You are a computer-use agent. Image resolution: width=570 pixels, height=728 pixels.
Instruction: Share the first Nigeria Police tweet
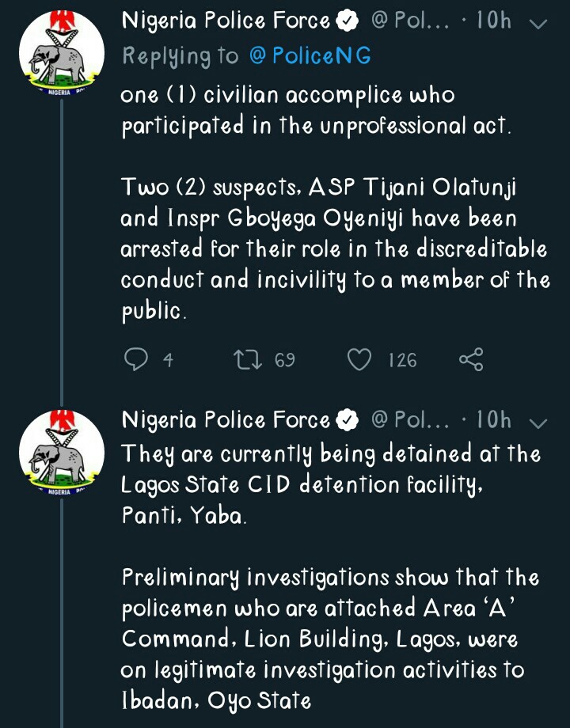point(470,361)
